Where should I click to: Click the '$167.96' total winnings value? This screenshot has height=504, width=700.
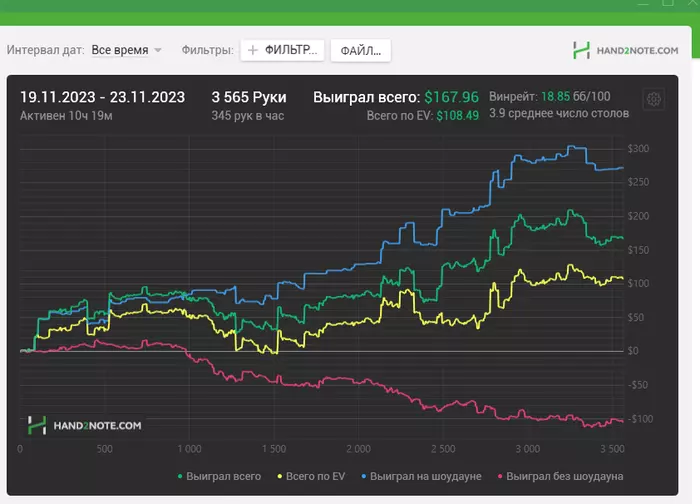pyautogui.click(x=451, y=97)
